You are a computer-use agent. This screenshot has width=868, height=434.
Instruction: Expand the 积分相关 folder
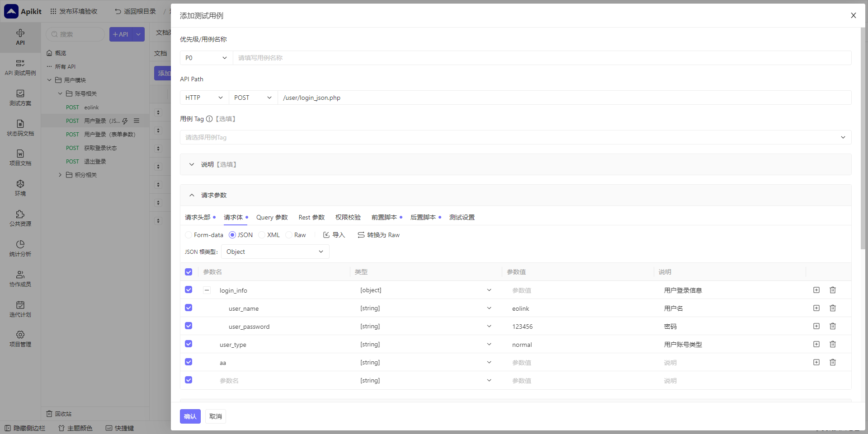(60, 175)
